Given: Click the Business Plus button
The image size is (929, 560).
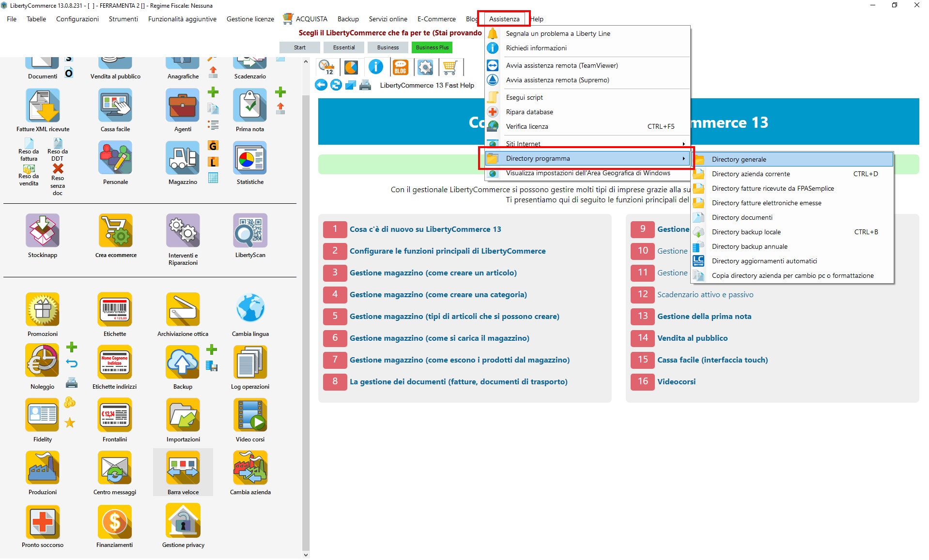Looking at the screenshot, I should point(432,47).
